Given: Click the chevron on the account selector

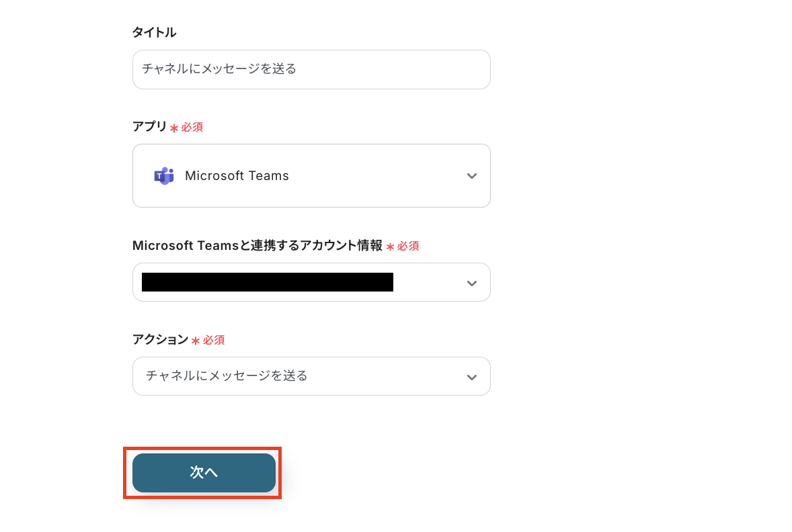Looking at the screenshot, I should [471, 282].
